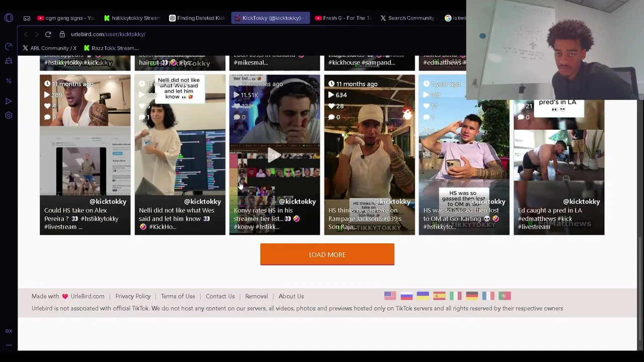Open the Contact Us link
This screenshot has width=644, height=362.
(220, 296)
